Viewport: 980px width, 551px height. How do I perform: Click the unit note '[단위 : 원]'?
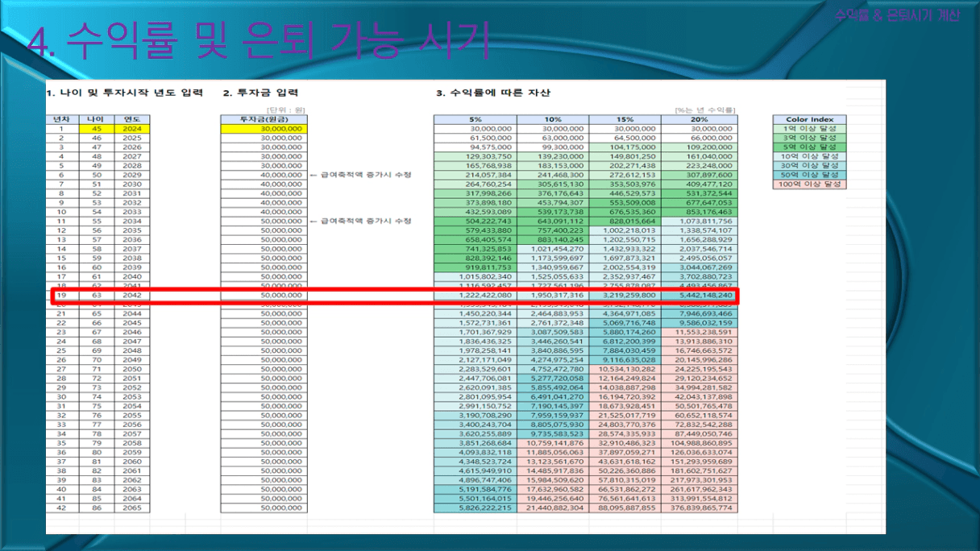click(284, 110)
